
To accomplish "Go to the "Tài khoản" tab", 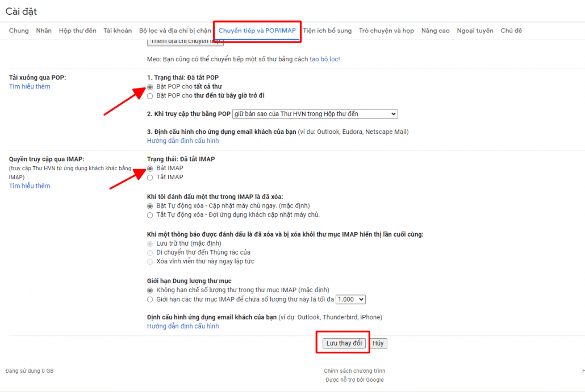I will 118,31.
